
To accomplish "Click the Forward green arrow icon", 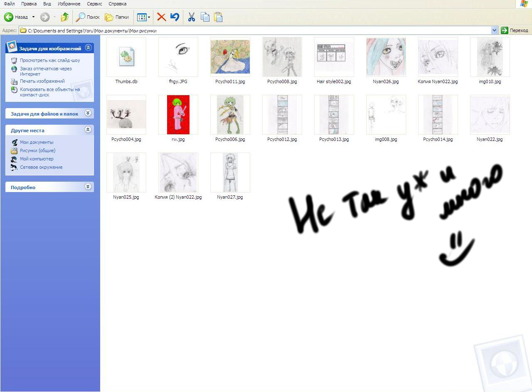I will point(45,17).
